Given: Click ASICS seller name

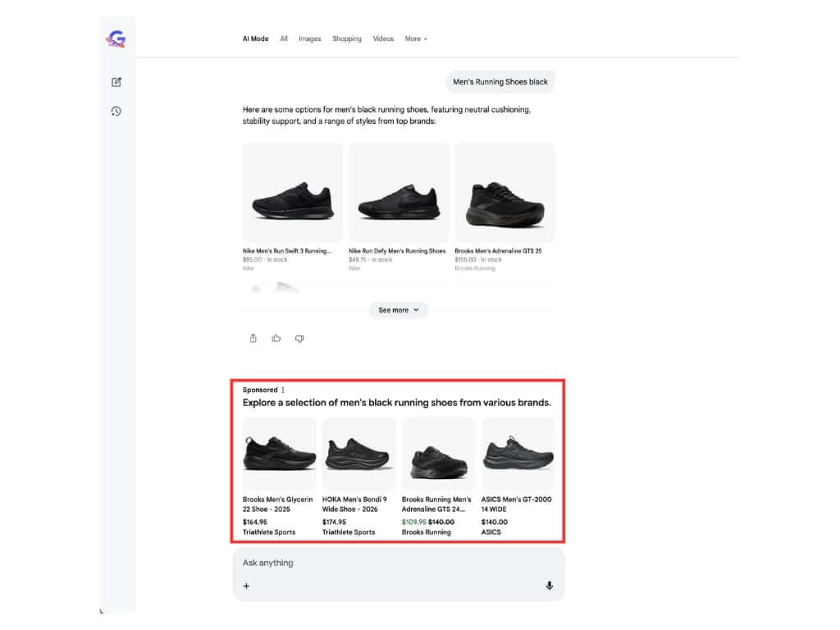Looking at the screenshot, I should pyautogui.click(x=491, y=532).
